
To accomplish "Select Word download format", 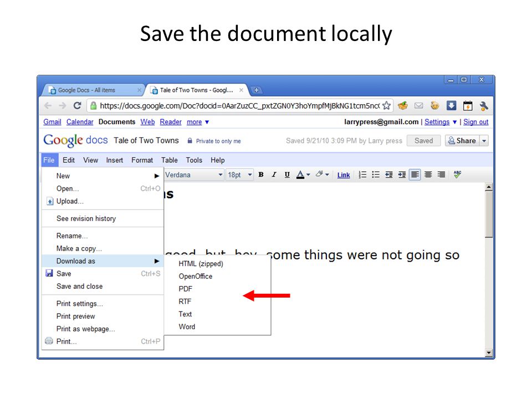I will 187,327.
